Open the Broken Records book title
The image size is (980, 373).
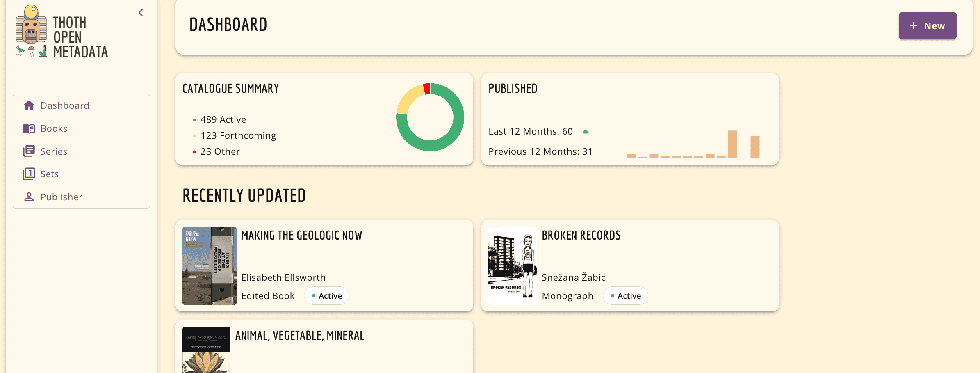(581, 236)
